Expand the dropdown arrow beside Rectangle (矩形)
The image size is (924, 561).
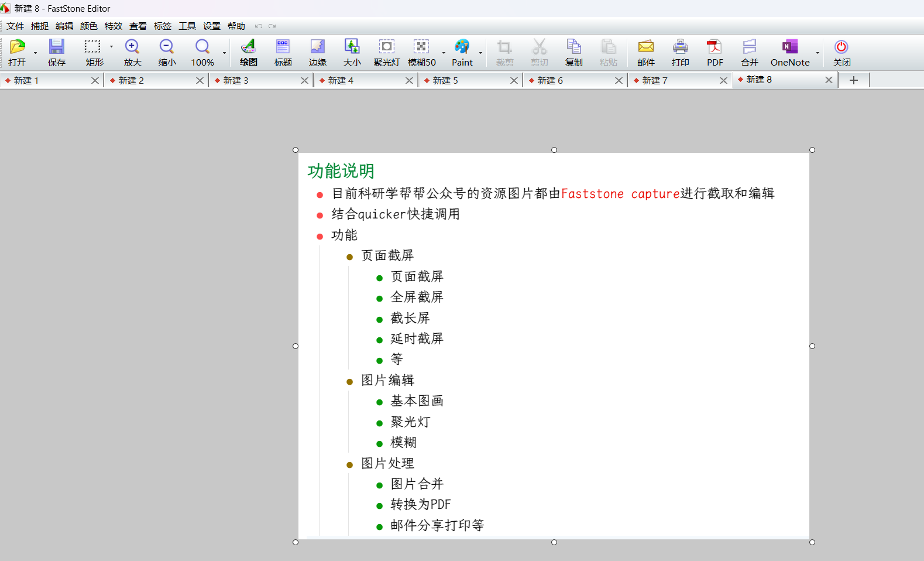(111, 47)
